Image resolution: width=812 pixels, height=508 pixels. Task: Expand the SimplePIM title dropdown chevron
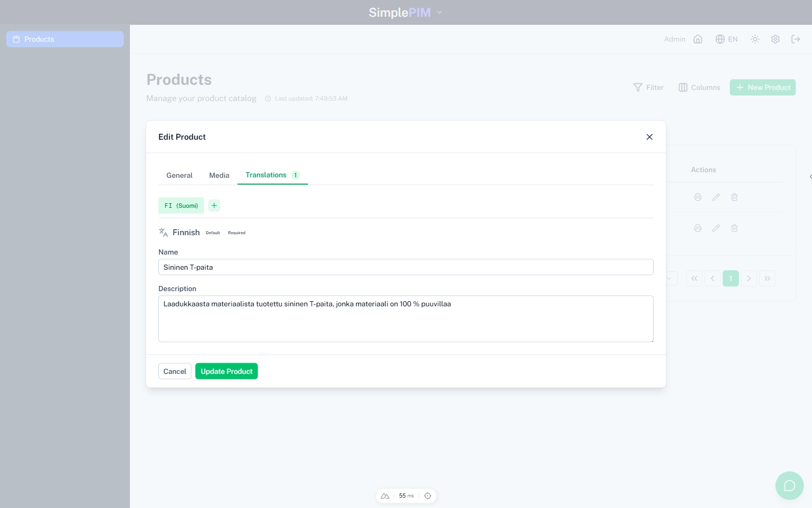coord(439,12)
